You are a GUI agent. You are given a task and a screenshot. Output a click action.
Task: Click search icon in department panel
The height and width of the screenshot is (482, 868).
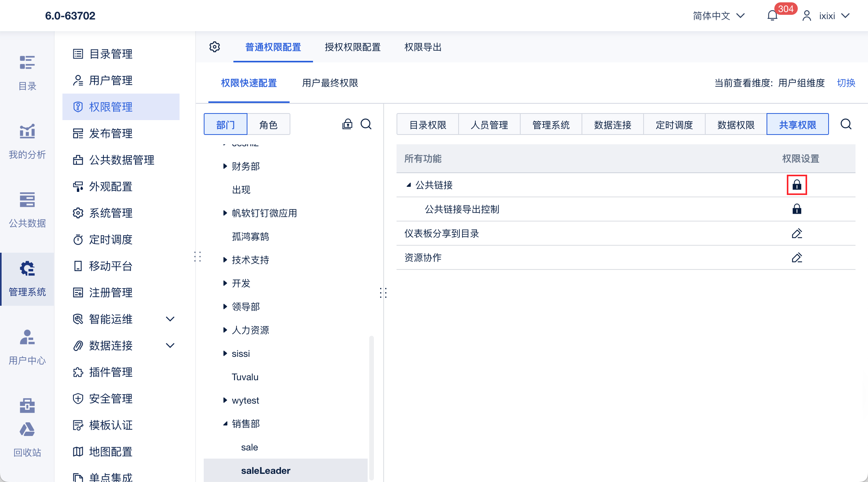point(366,124)
